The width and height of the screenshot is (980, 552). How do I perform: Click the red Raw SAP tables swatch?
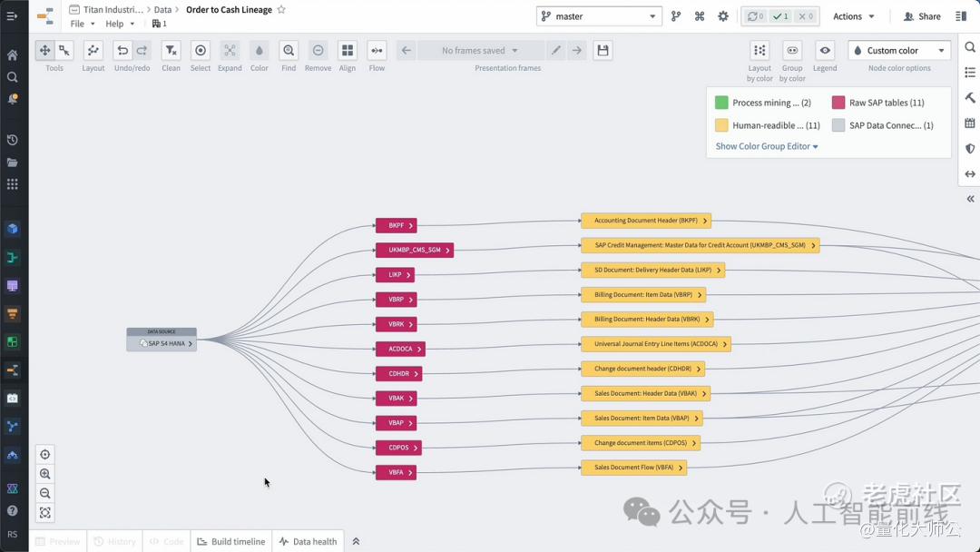pos(838,103)
